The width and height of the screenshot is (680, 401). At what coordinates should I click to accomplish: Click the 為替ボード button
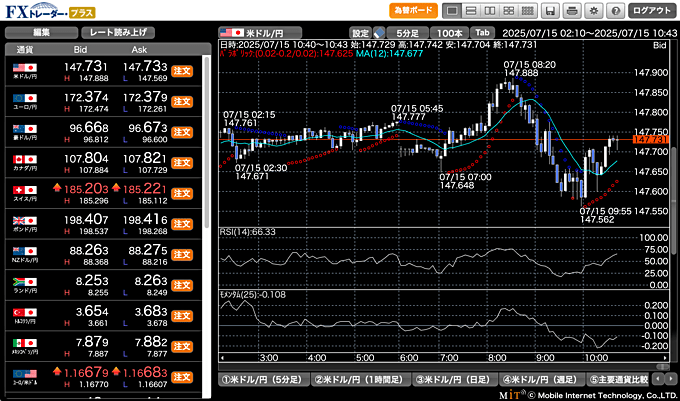point(413,10)
